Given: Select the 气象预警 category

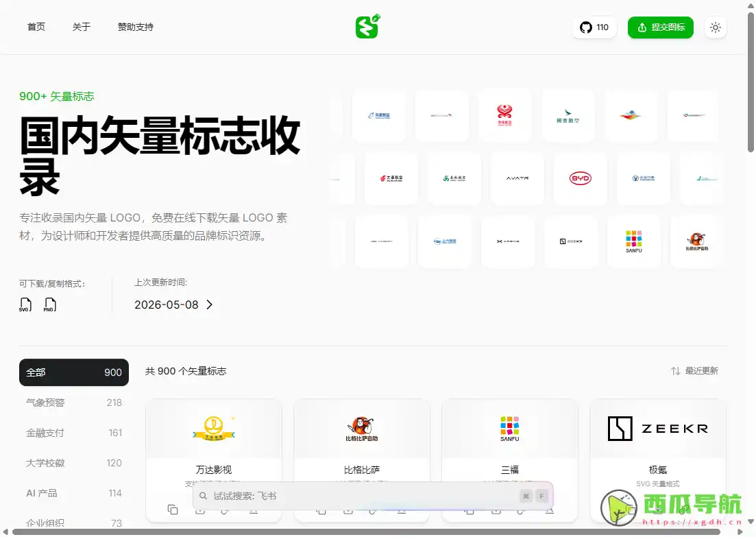Looking at the screenshot, I should click(x=74, y=403).
